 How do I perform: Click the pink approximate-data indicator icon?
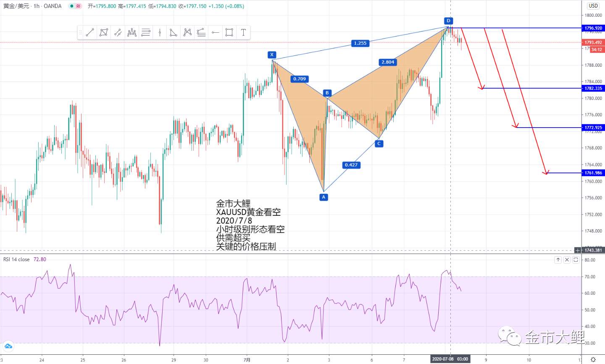(x=79, y=6)
